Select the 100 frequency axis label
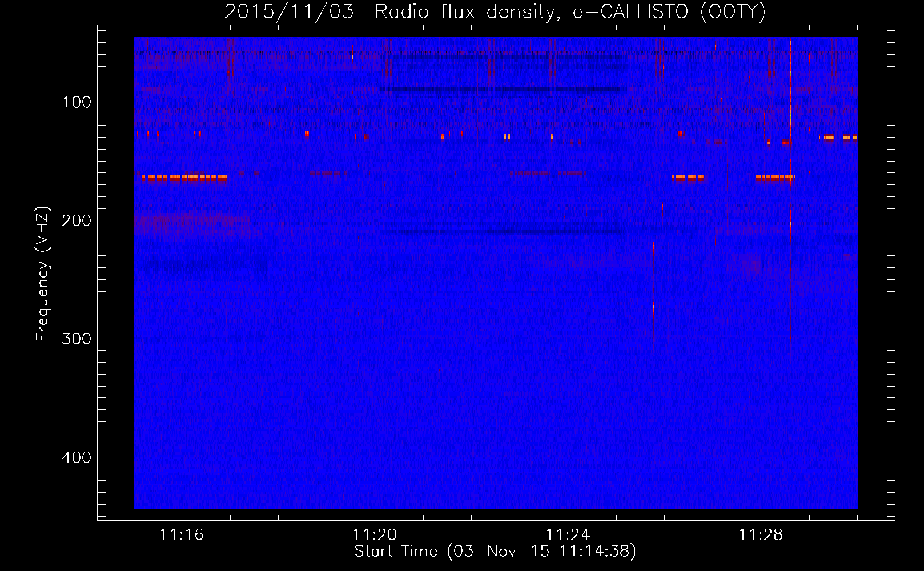The image size is (924, 571). coord(77,102)
